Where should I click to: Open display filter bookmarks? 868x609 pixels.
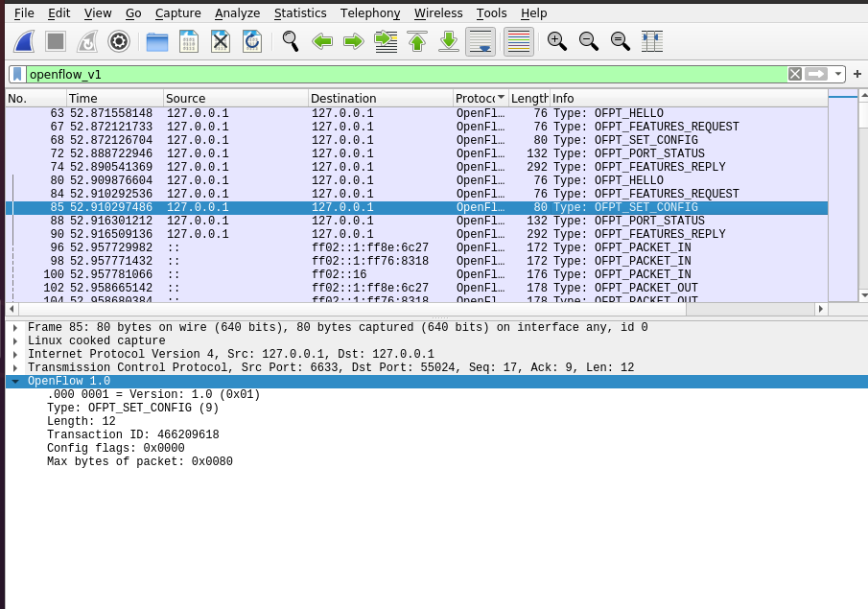coord(17,74)
